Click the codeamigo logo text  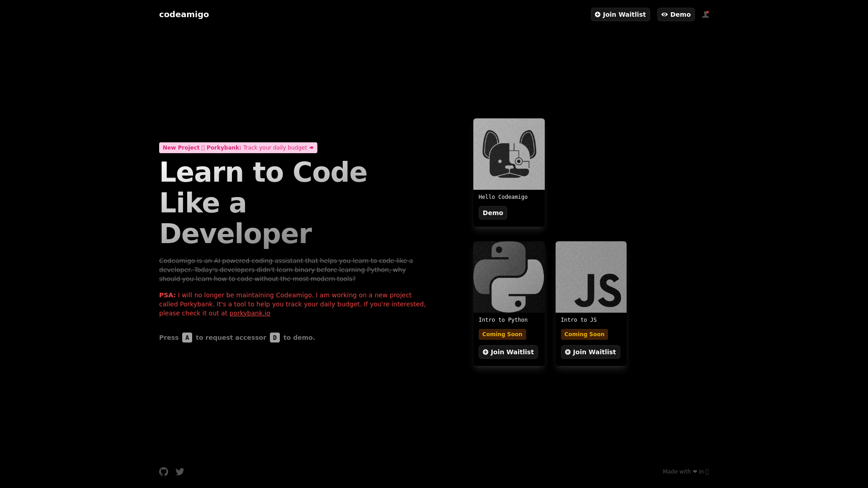(x=184, y=14)
